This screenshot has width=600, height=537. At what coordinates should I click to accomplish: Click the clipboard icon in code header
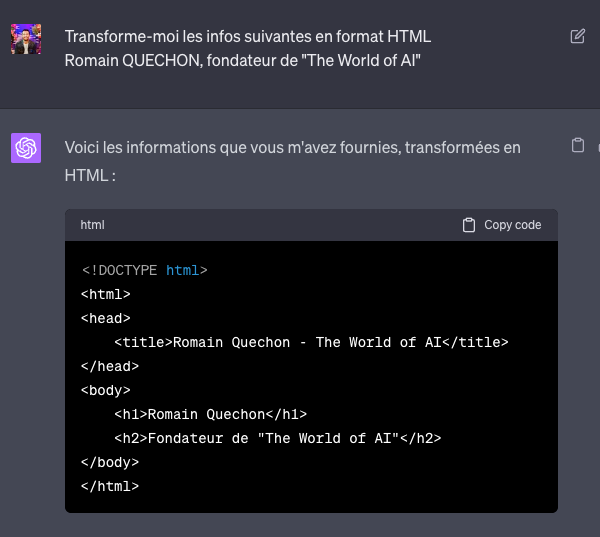[x=469, y=225]
